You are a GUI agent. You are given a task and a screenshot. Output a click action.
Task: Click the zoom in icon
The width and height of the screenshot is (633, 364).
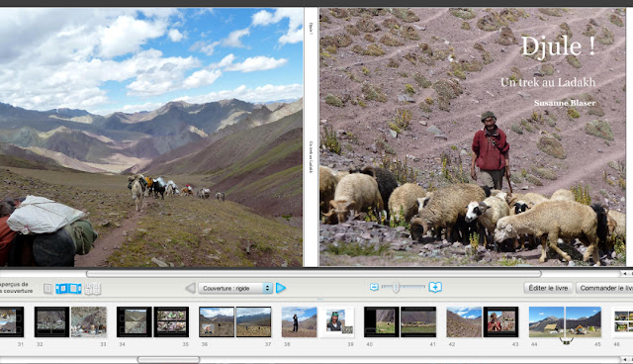coord(435,287)
